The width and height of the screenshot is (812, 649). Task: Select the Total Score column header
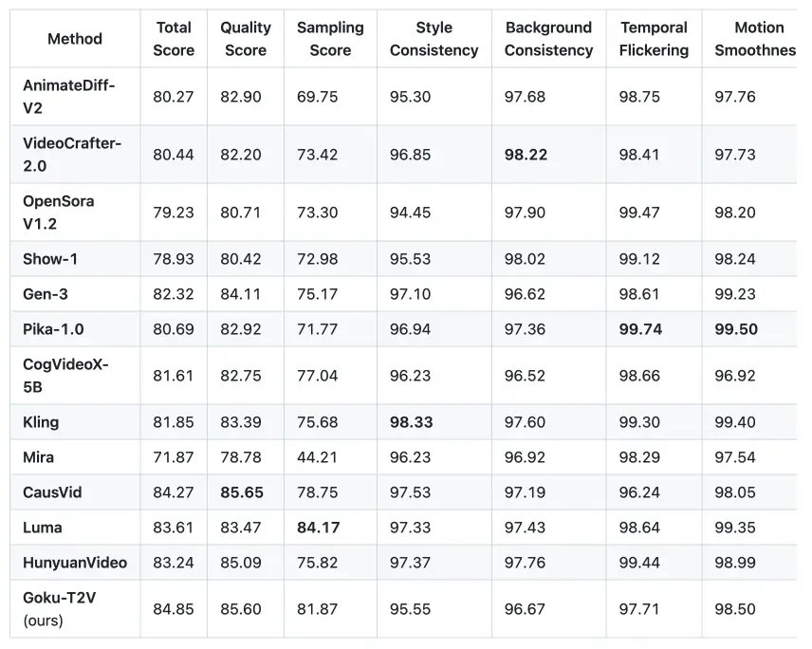point(174,39)
